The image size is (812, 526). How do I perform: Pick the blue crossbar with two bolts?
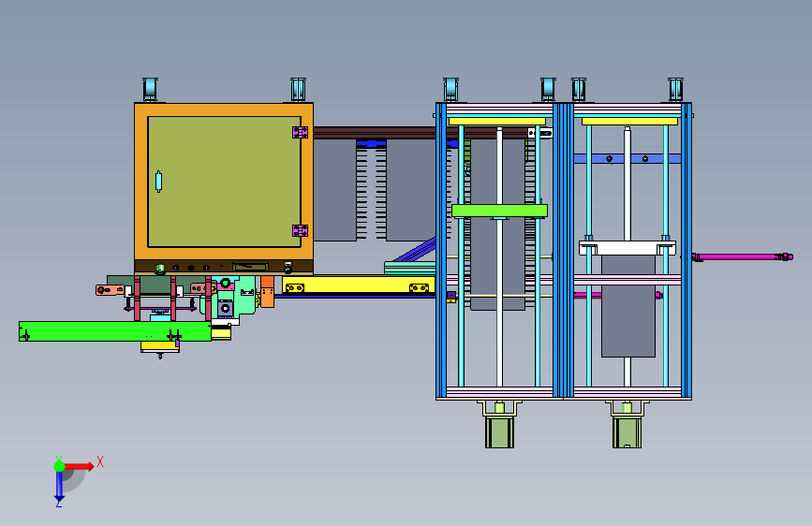627,158
